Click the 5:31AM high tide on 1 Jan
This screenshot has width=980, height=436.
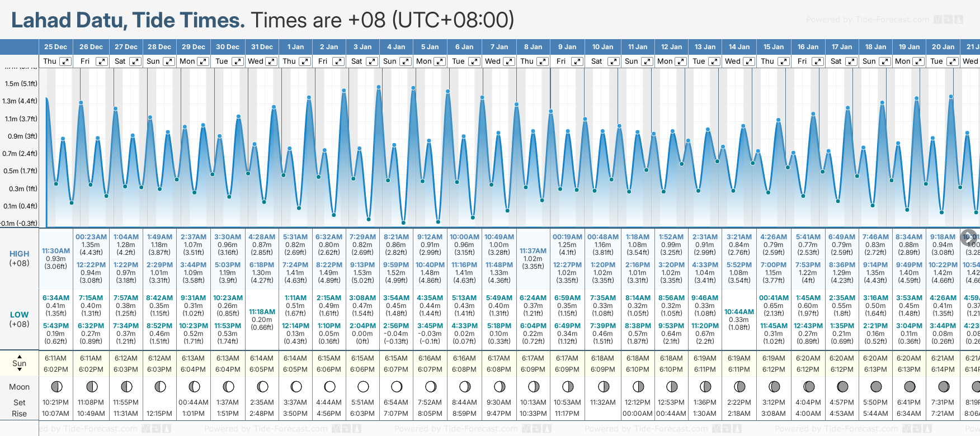click(295, 237)
